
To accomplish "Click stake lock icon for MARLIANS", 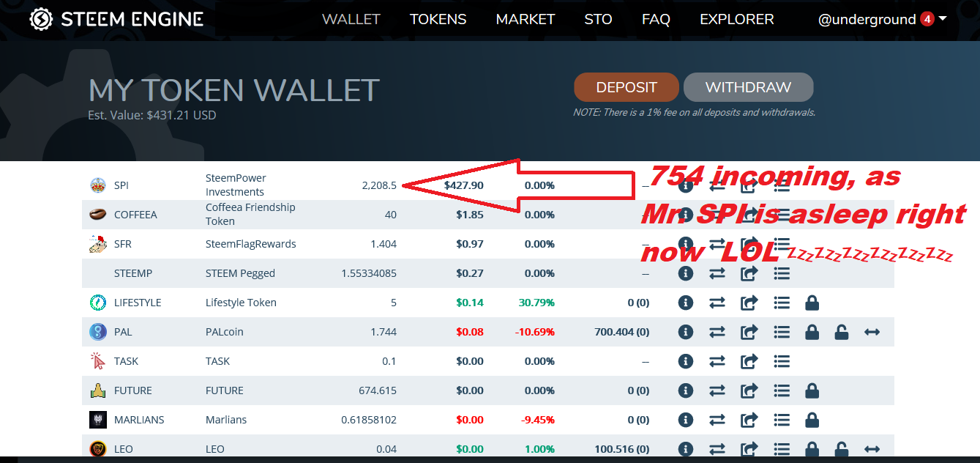I will pyautogui.click(x=812, y=420).
